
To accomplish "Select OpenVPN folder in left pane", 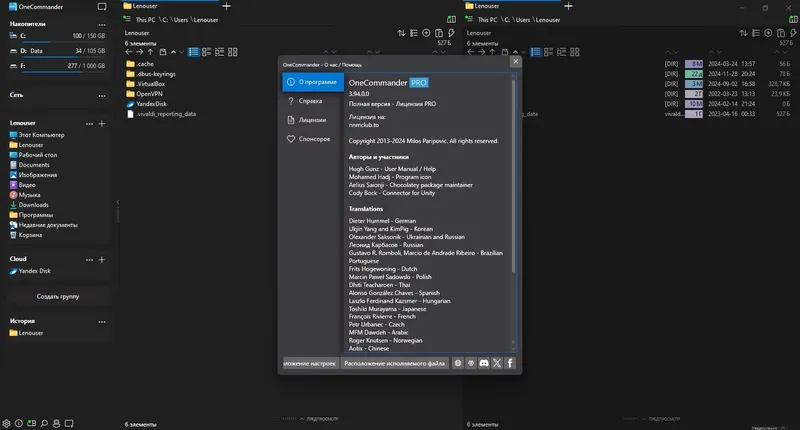I will point(144,94).
